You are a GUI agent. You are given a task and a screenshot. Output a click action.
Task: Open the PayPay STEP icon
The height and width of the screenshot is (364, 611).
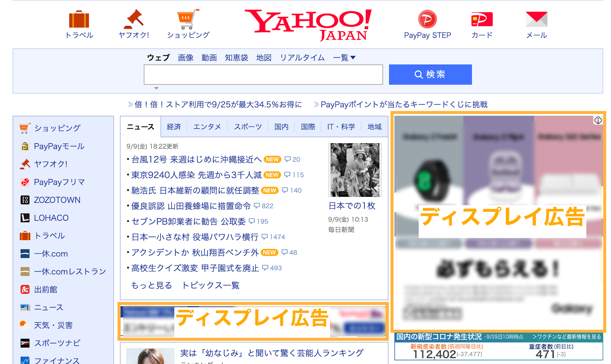427,19
